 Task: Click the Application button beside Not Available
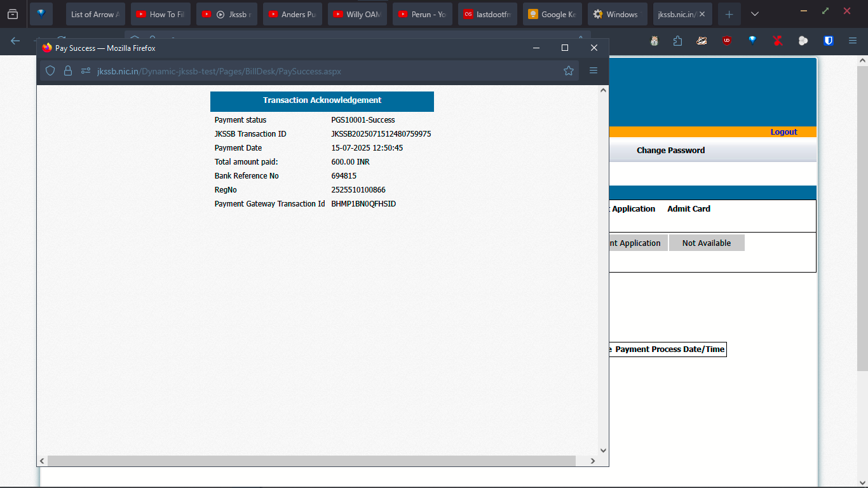coord(638,243)
